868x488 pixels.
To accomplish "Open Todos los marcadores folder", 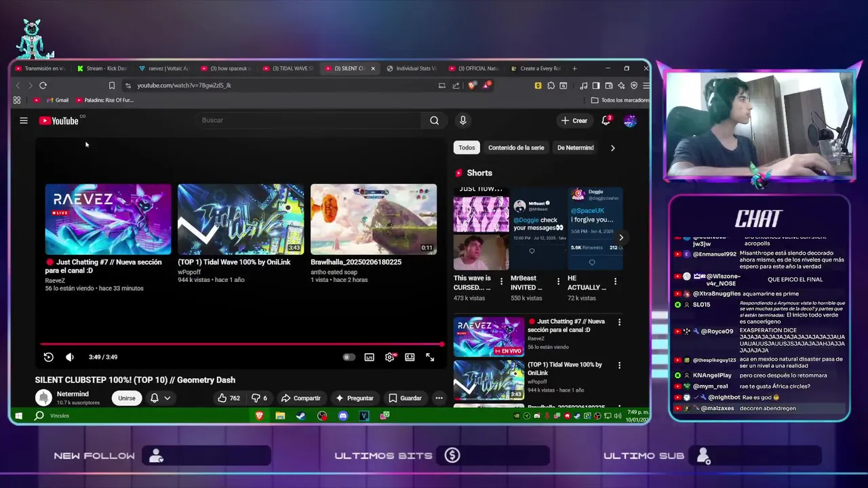I will (x=620, y=100).
